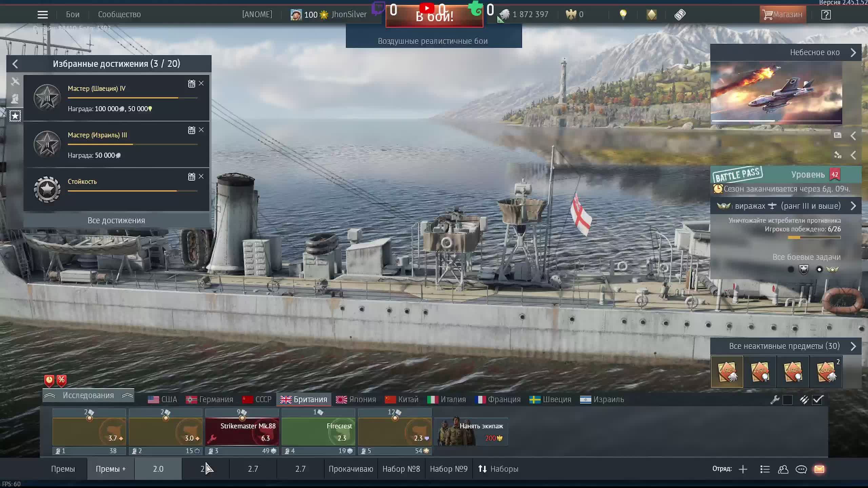The width and height of the screenshot is (868, 488).
Task: Add squad member with plus icon
Action: (x=743, y=469)
